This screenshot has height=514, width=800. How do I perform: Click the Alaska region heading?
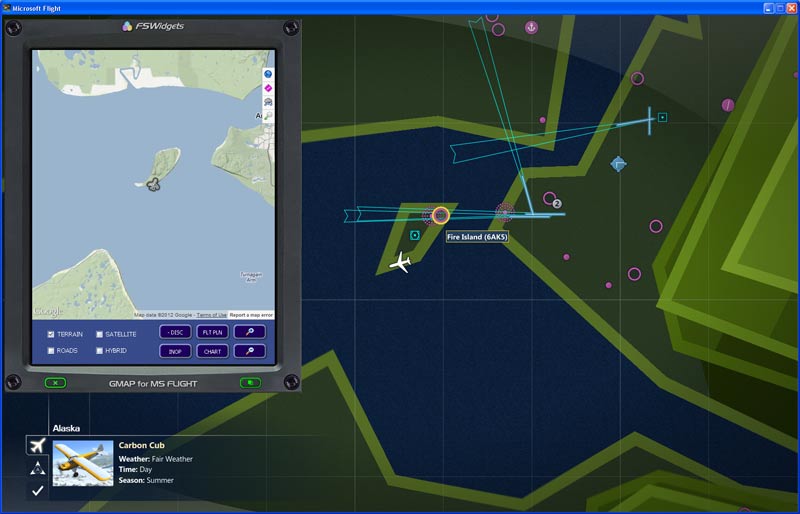pos(66,428)
